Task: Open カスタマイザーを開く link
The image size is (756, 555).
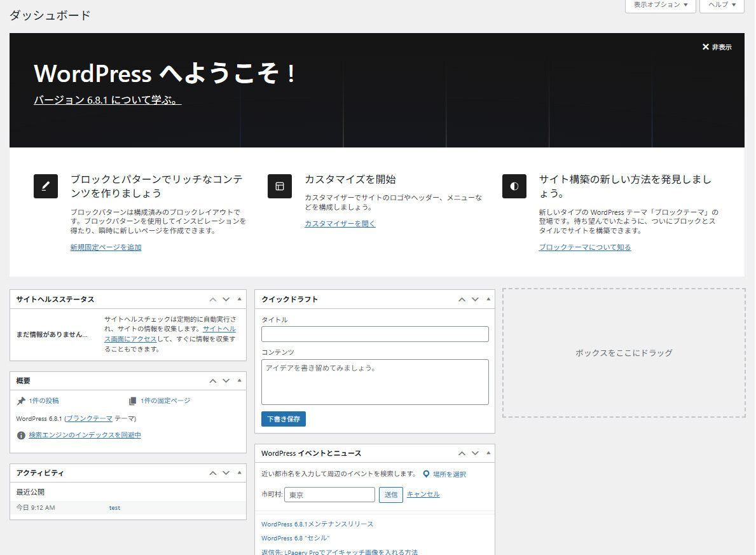Action: (340, 224)
